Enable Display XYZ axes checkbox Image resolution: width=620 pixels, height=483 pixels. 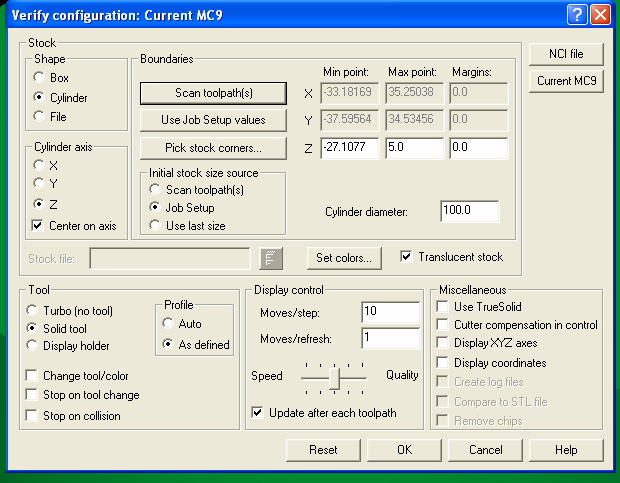(442, 342)
